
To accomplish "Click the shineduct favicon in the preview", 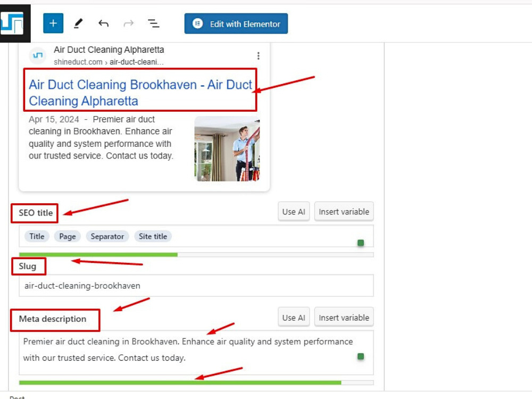I will click(x=38, y=55).
